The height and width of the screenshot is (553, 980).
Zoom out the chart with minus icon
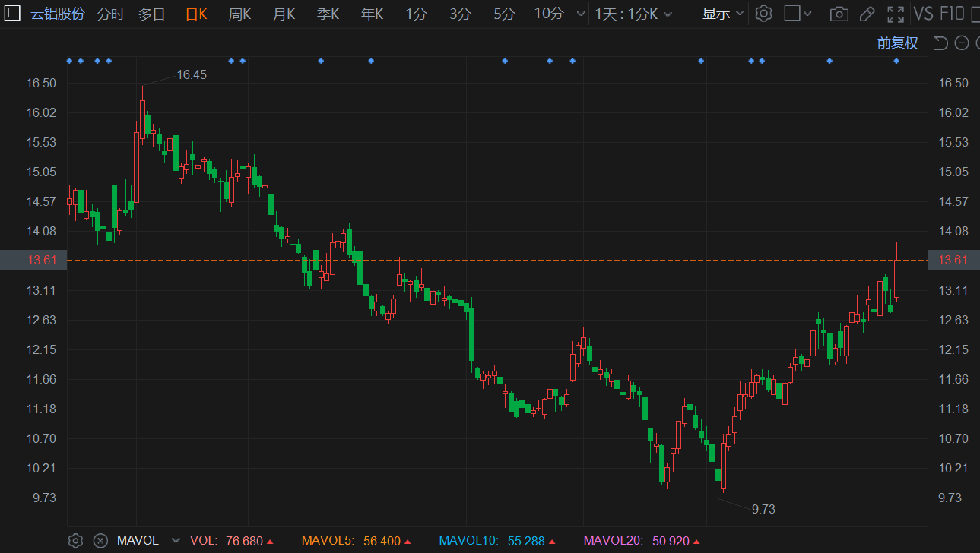[962, 43]
